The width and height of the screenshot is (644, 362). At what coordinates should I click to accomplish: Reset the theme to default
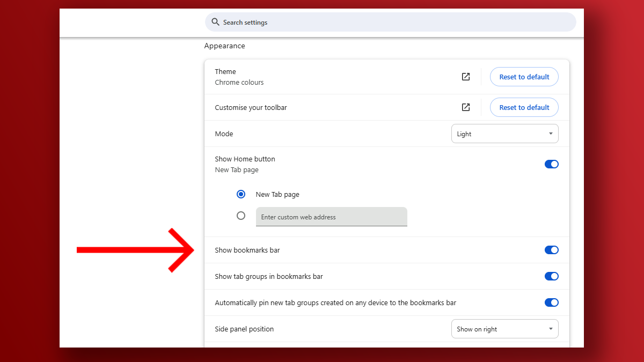point(524,77)
